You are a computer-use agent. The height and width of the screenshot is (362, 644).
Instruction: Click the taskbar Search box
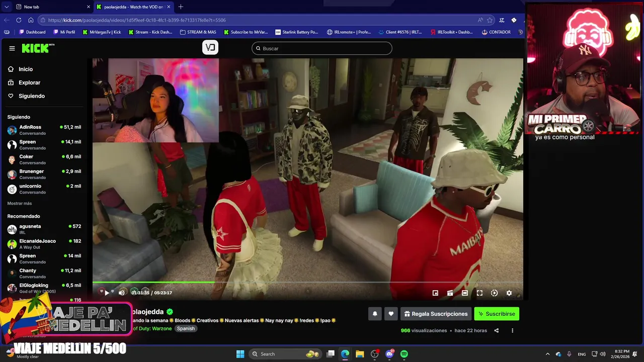pos(285,354)
